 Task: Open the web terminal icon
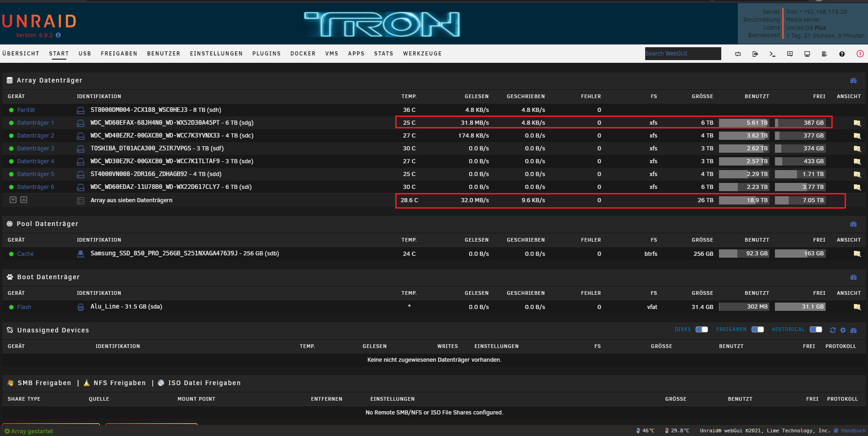tap(773, 54)
